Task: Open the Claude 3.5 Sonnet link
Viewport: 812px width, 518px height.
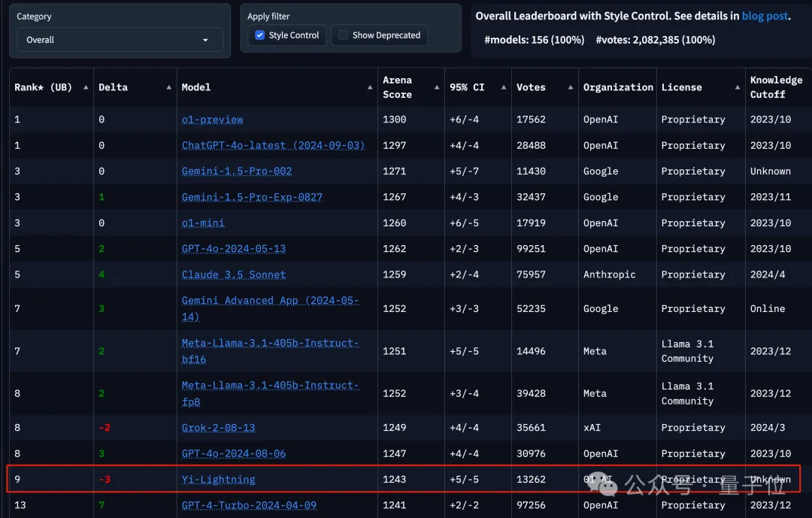Action: click(234, 275)
